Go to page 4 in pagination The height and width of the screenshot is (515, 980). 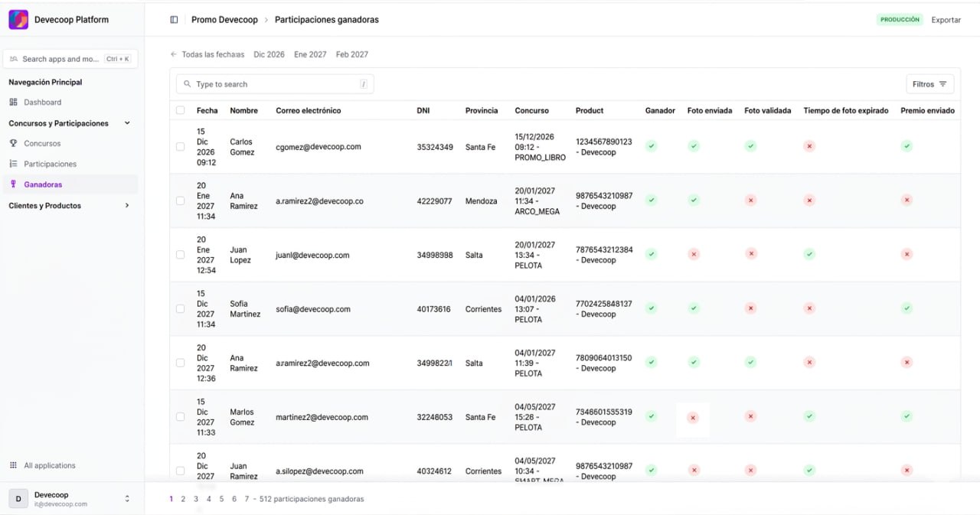tap(208, 499)
